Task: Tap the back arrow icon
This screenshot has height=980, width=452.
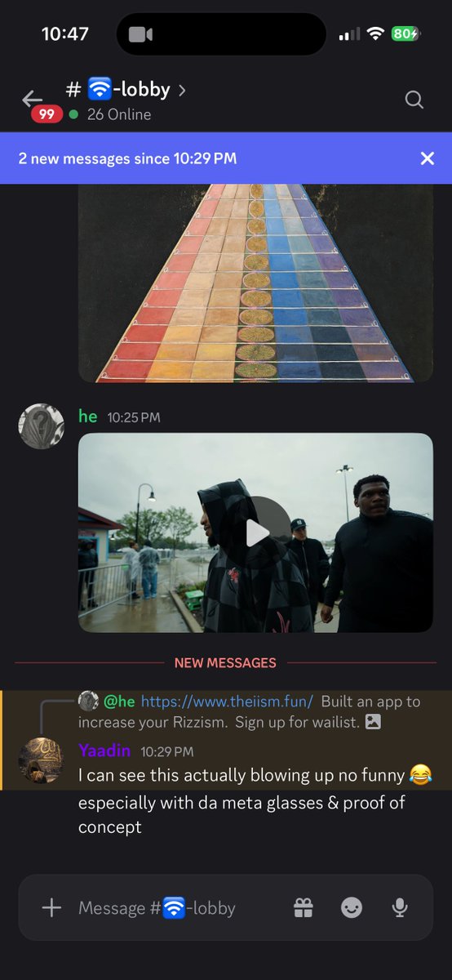Action: click(x=32, y=99)
